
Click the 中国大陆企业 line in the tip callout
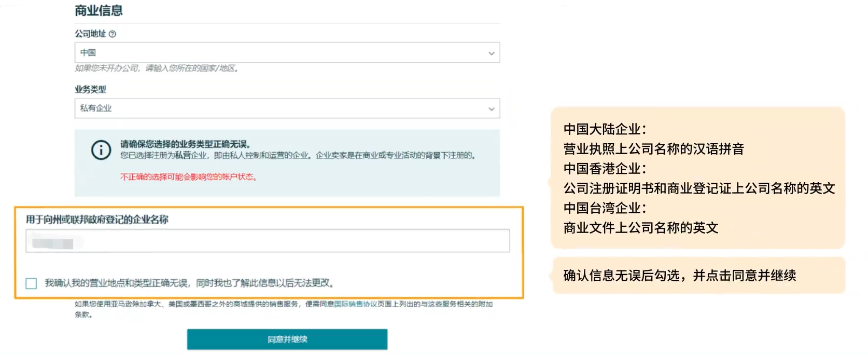[605, 129]
